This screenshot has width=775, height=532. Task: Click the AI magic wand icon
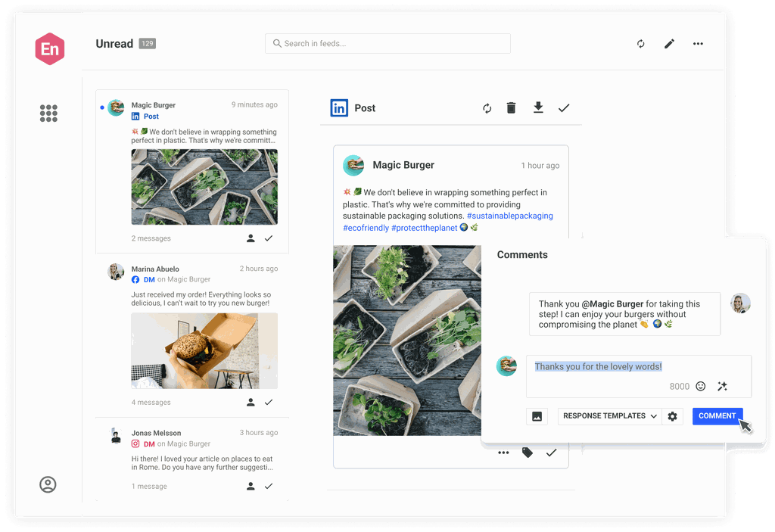click(x=722, y=386)
